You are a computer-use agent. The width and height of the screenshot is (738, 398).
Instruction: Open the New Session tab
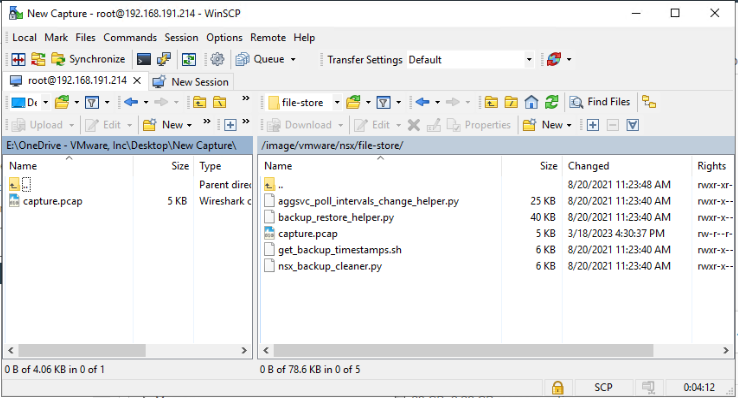[191, 82]
